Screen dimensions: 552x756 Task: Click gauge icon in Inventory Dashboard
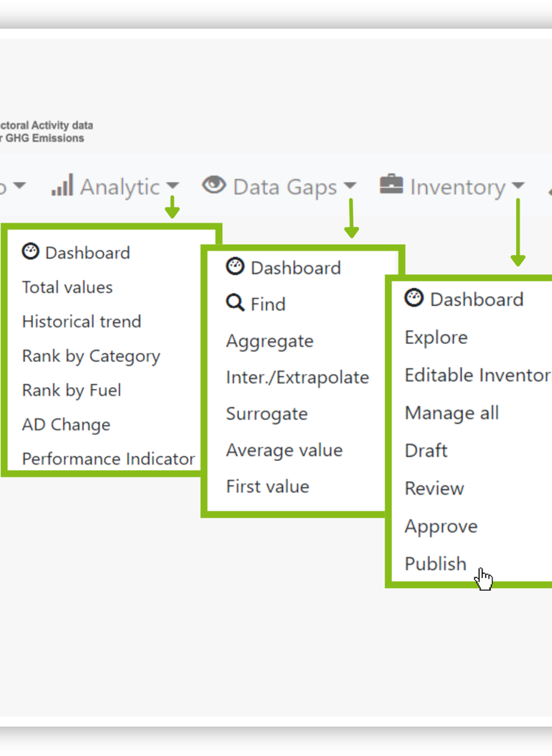pyautogui.click(x=413, y=298)
